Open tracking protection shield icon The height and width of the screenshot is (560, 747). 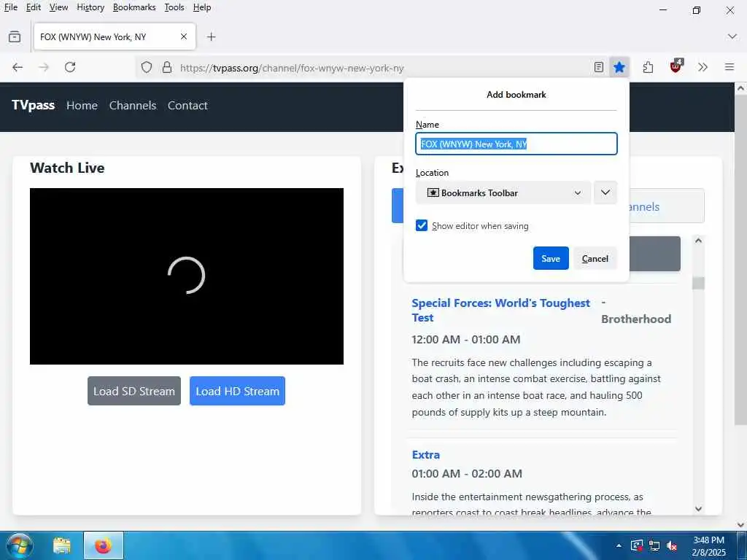click(147, 67)
